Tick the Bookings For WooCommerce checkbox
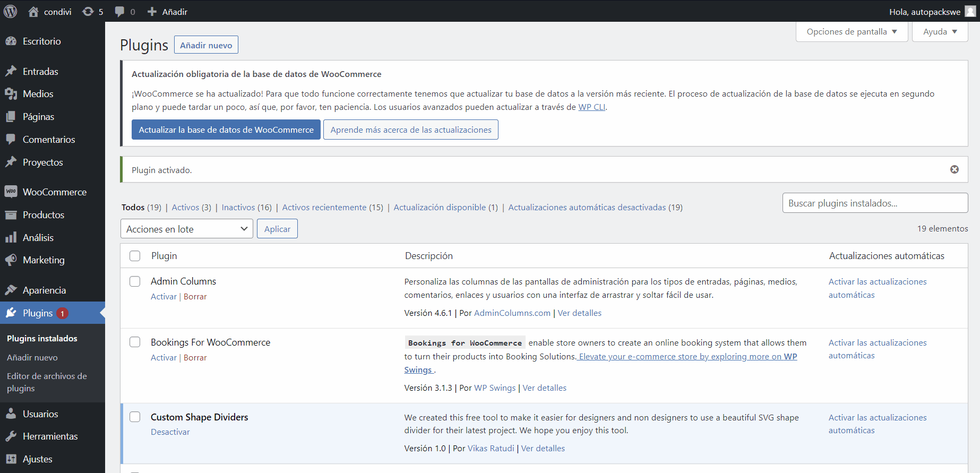Screen dimensions: 980x473 pos(135,342)
